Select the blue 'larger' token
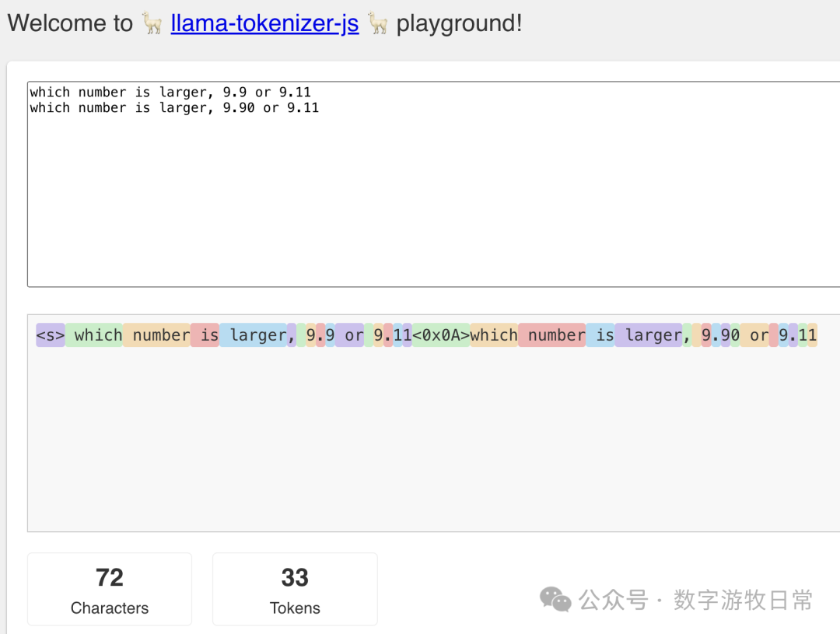The image size is (840, 634). coord(254,335)
